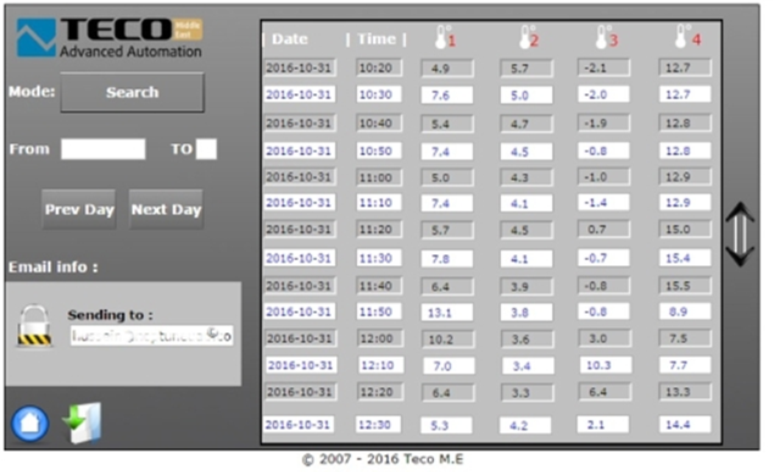Image resolution: width=773 pixels, height=472 pixels.
Task: Click the Date column header
Action: [x=289, y=39]
